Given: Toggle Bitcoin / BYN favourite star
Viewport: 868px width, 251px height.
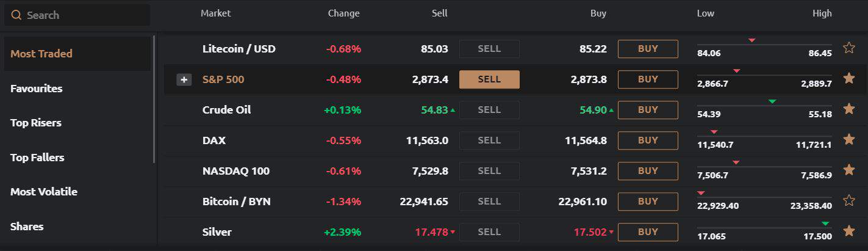Looking at the screenshot, I should tap(848, 201).
